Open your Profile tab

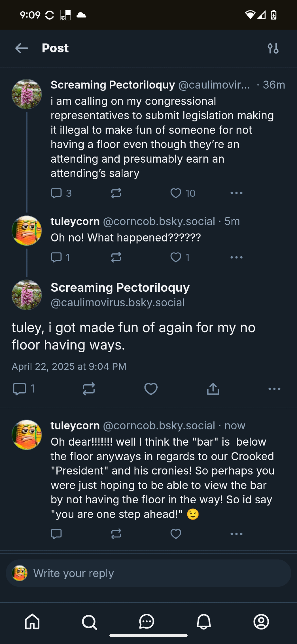pos(261,622)
